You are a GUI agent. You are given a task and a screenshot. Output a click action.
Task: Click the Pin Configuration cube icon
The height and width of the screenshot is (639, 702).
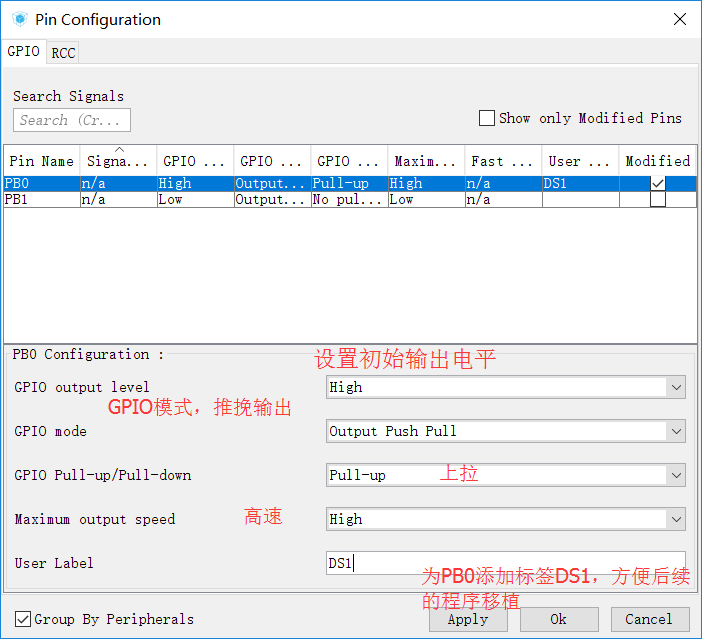coord(19,19)
